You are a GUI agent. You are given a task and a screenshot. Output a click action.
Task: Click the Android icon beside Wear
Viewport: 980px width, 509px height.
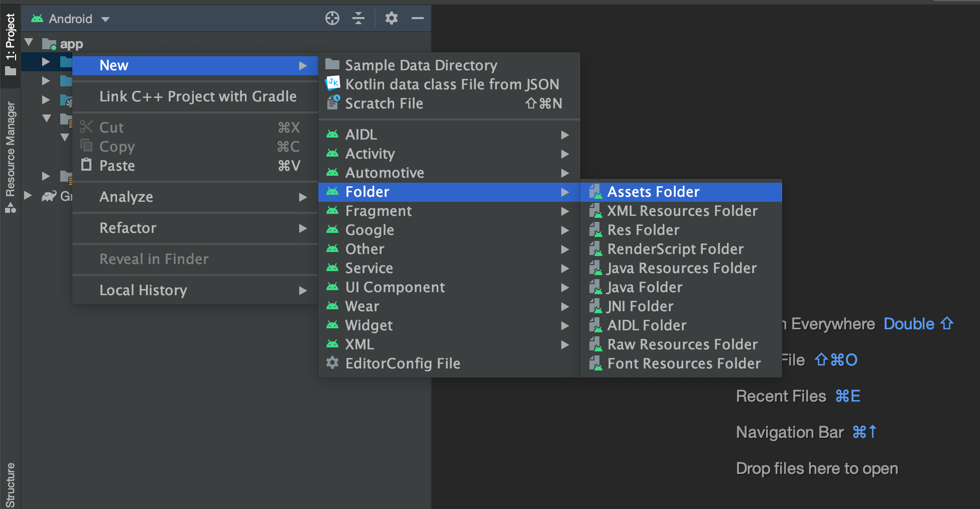pyautogui.click(x=332, y=306)
